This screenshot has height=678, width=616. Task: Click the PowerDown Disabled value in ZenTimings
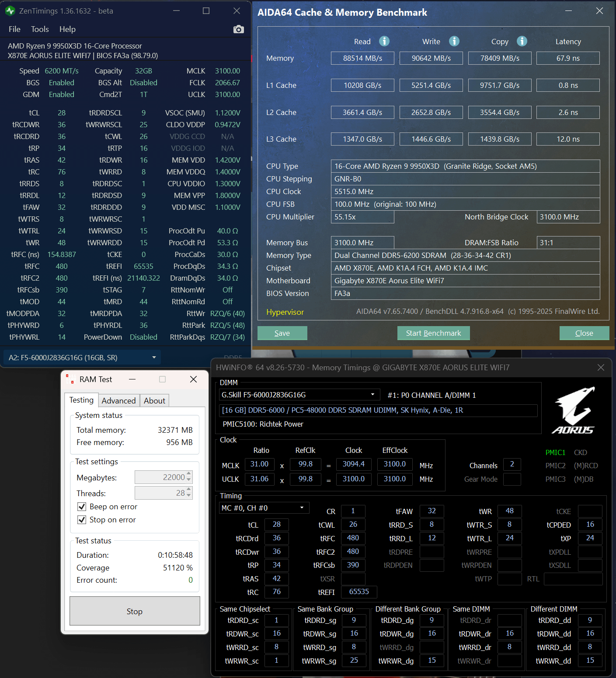tap(143, 337)
